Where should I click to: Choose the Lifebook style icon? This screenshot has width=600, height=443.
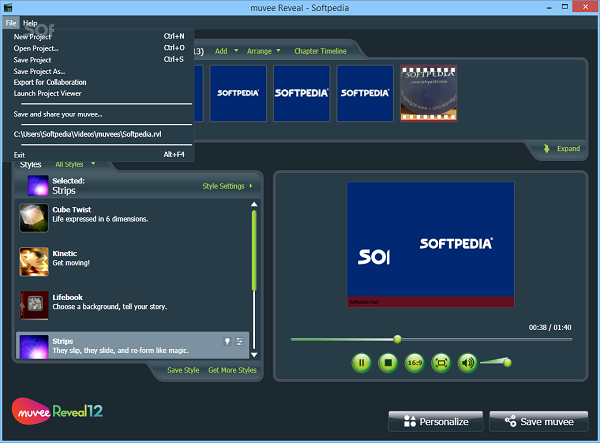(x=34, y=305)
